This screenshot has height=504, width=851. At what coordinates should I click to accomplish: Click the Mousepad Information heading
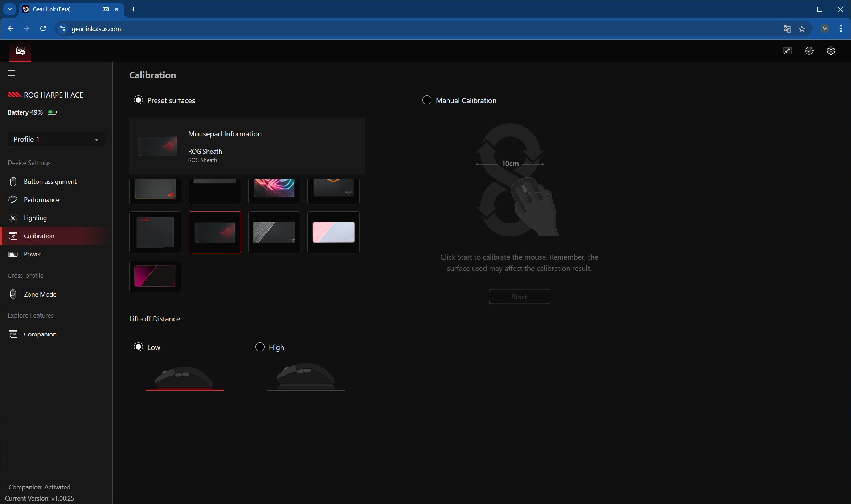point(225,134)
